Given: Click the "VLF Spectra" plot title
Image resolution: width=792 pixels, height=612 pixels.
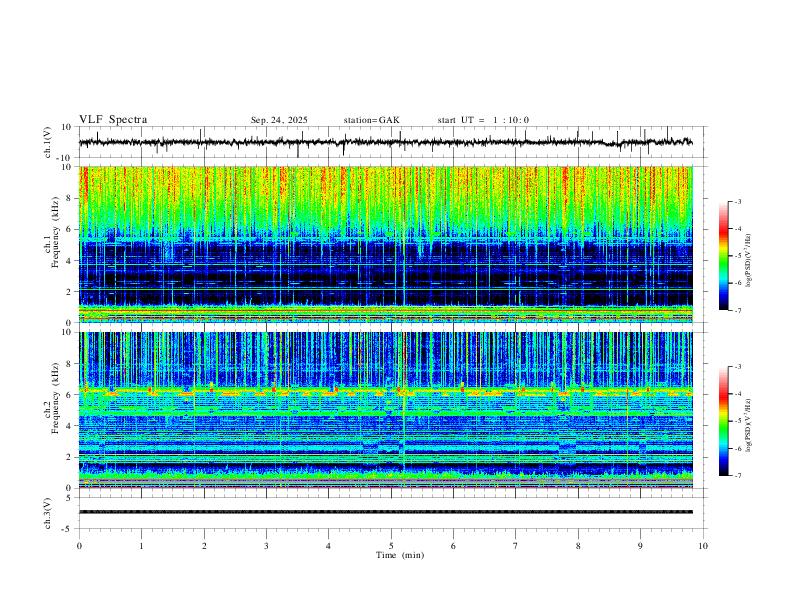Looking at the screenshot, I should tap(113, 120).
